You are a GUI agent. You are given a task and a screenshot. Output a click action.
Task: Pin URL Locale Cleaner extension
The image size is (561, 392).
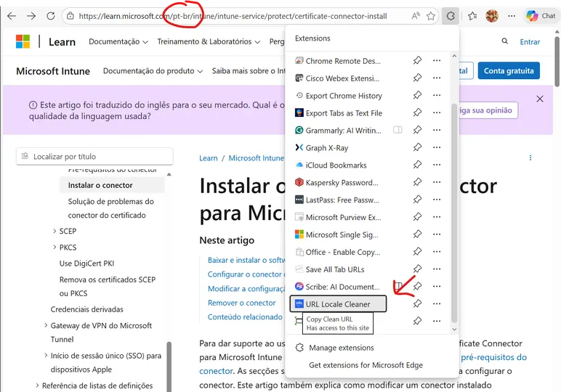417,303
